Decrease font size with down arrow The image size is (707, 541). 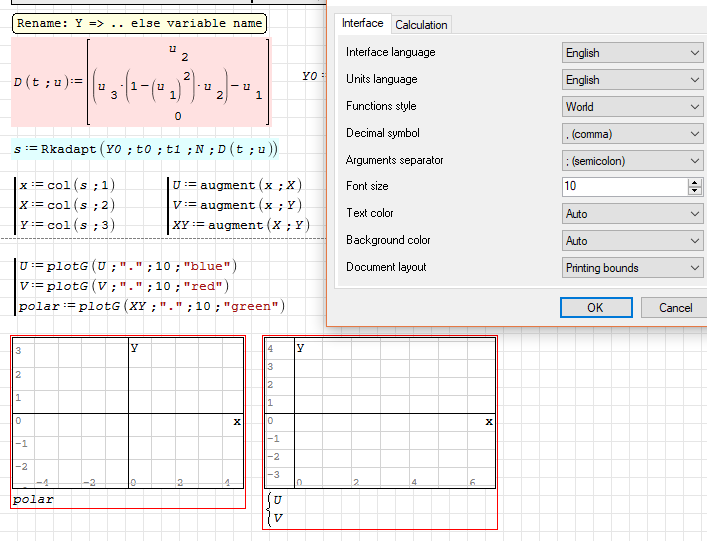click(695, 191)
